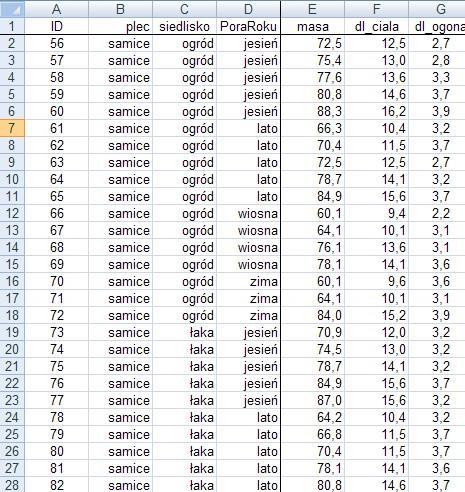Click 'zima' in row 16
This screenshot has width=465, height=492.
(x=248, y=281)
